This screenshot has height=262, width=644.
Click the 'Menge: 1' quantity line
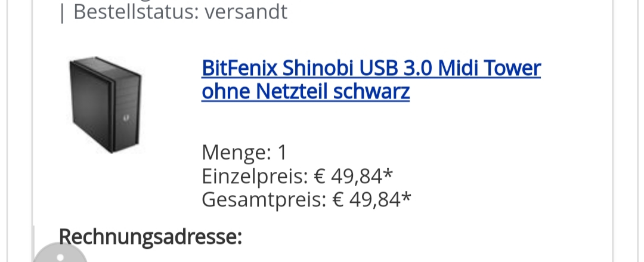[244, 153]
